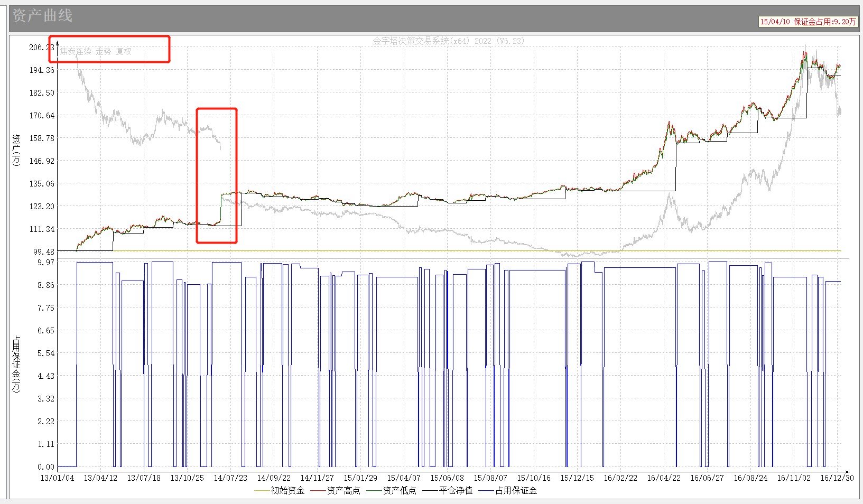The width and height of the screenshot is (863, 504).
Task: Click the 7.75 margin axis value
Action: click(x=46, y=308)
